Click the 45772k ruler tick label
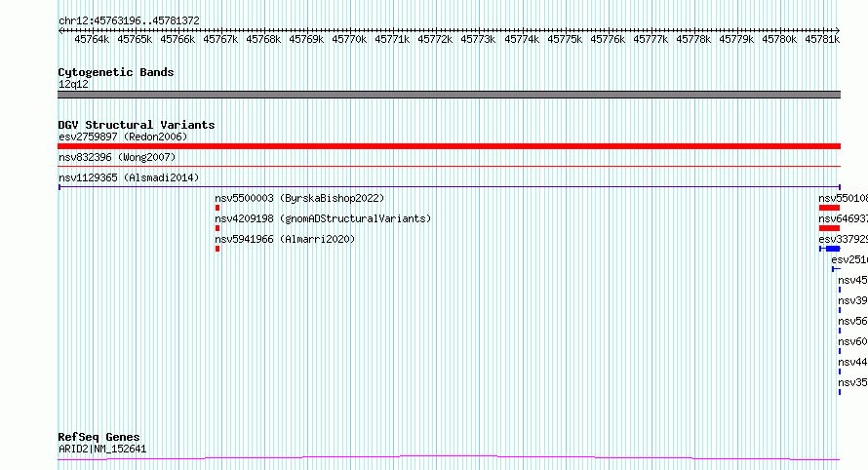 (x=435, y=39)
